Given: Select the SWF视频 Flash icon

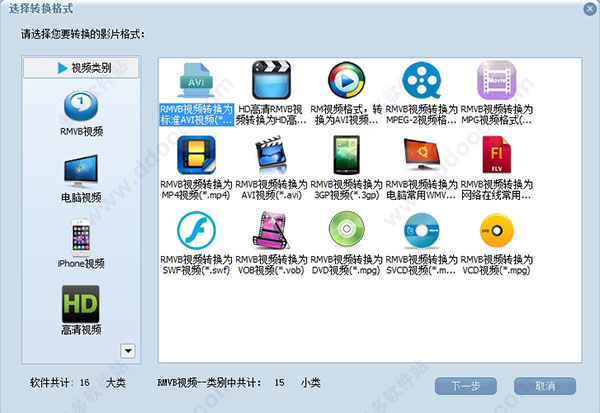Looking at the screenshot, I should pyautogui.click(x=196, y=230).
